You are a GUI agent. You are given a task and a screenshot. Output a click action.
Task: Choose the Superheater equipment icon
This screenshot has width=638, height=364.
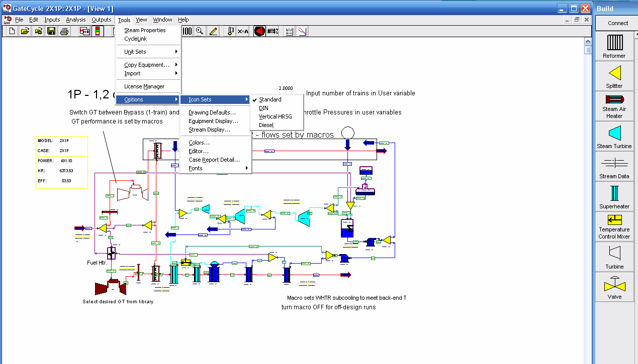[614, 197]
